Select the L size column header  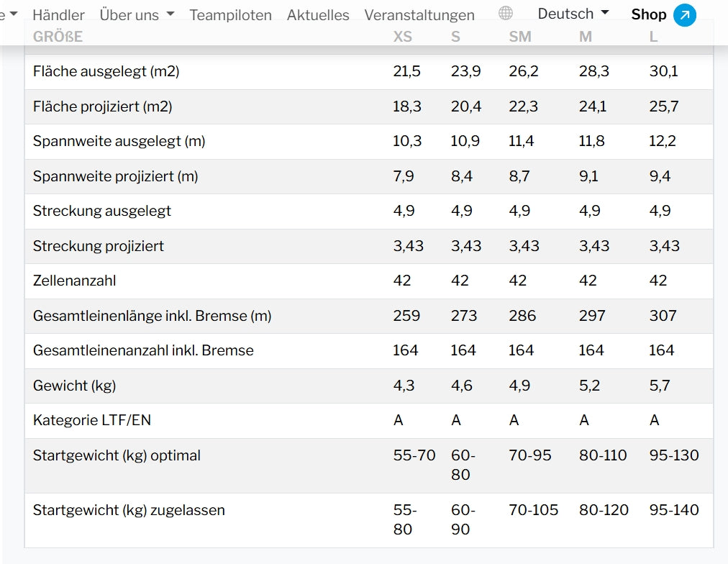coord(653,37)
